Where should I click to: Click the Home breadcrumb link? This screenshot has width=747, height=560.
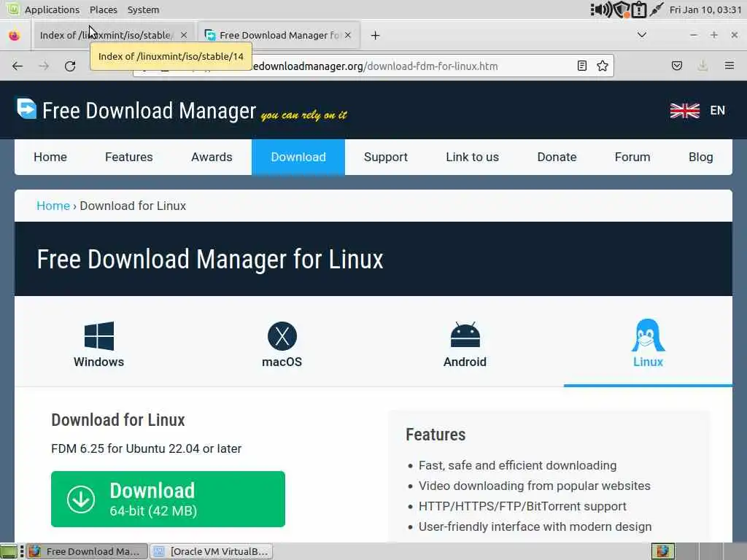pos(53,206)
